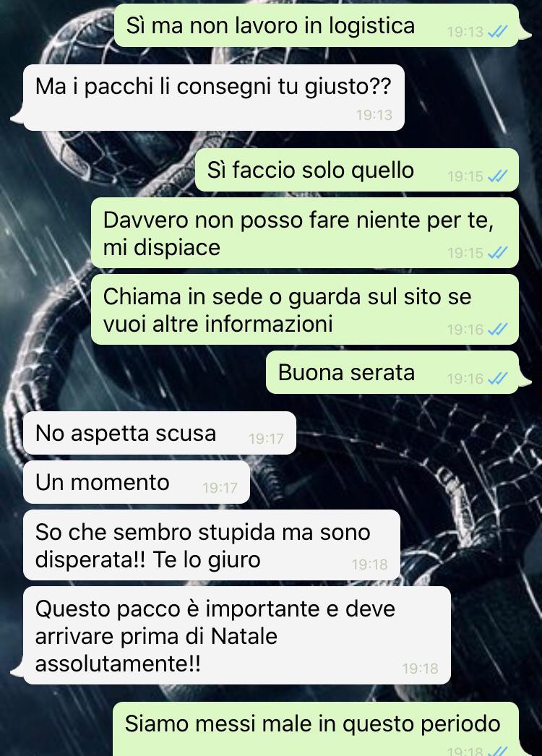Tap the 'Siamo messi male in questo periodo' bubble
This screenshot has height=756, width=542.
tap(316, 729)
